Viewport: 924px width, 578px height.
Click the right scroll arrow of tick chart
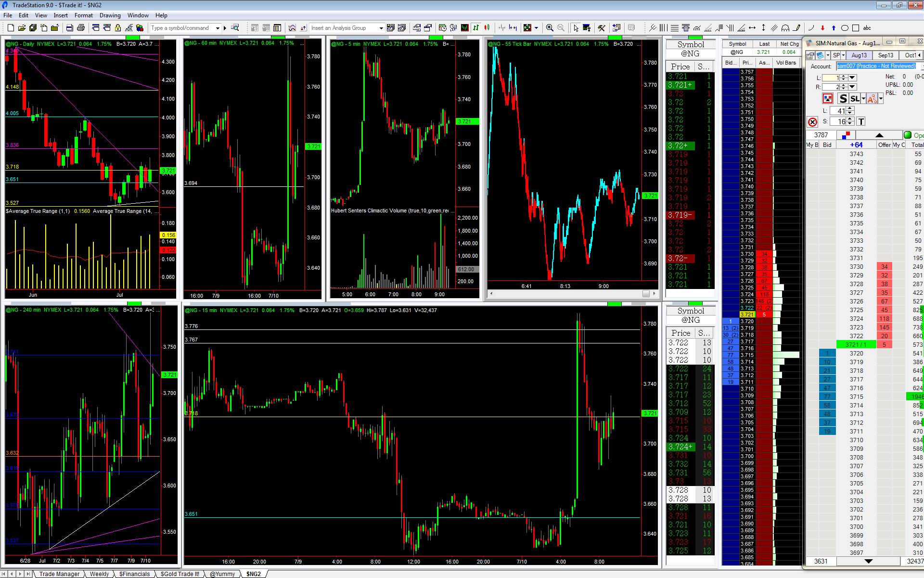click(x=654, y=293)
